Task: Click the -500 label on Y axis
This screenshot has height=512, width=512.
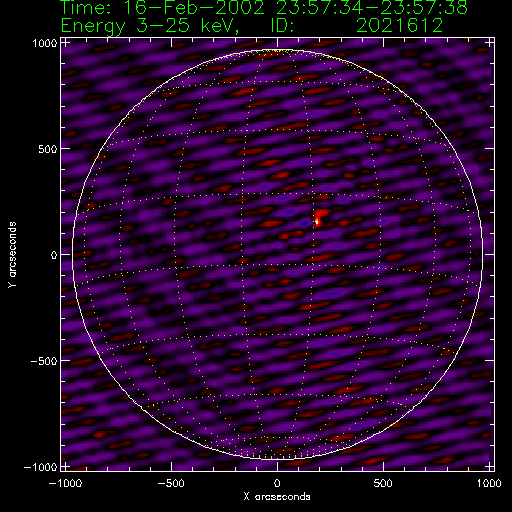Action: [x=44, y=361]
